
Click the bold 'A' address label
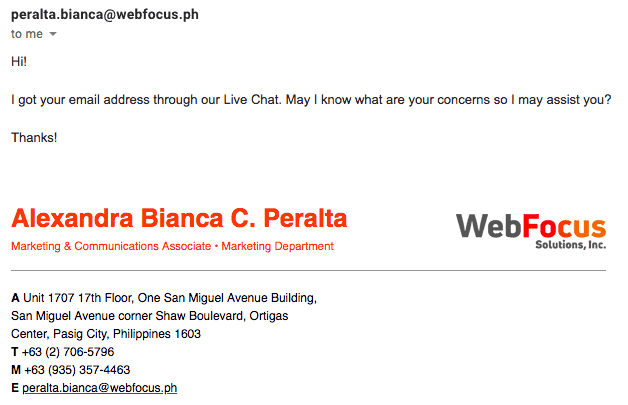(15, 298)
